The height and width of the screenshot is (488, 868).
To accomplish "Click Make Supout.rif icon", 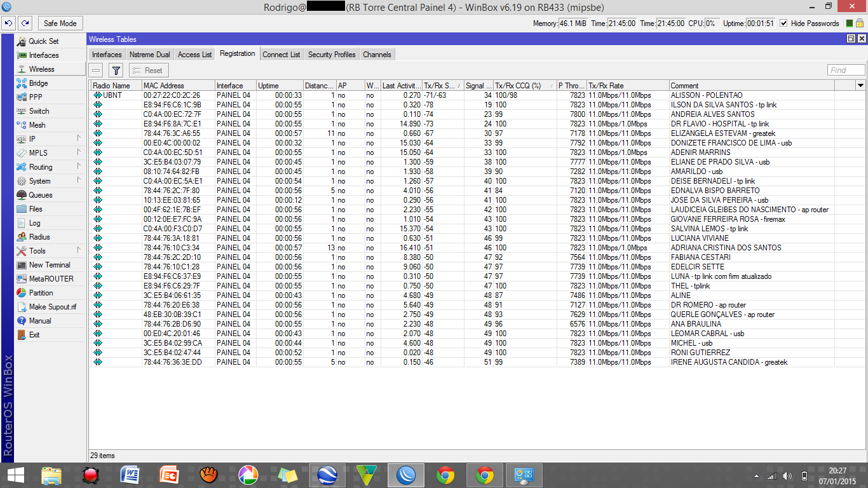I will click(x=22, y=307).
